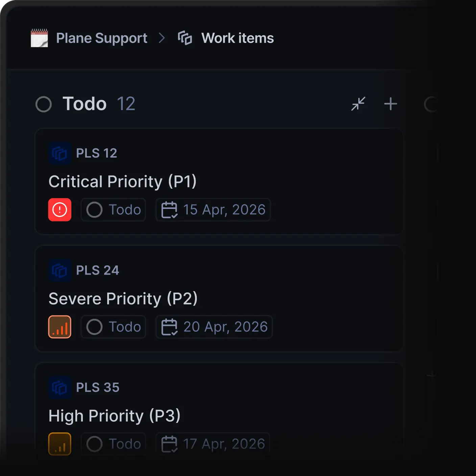Click the Todo state circle in the group header
Image resolution: width=476 pixels, height=476 pixels.
[44, 104]
